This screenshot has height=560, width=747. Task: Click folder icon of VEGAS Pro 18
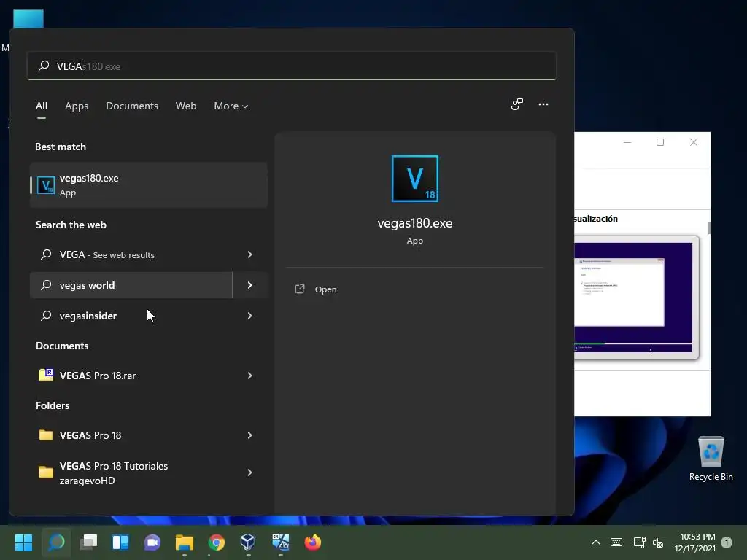[46, 435]
